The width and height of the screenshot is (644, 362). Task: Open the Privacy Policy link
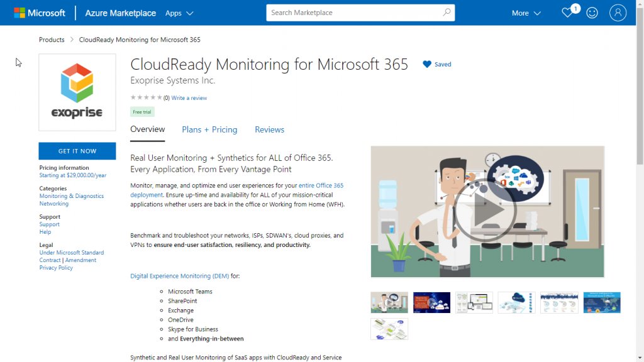(x=56, y=268)
